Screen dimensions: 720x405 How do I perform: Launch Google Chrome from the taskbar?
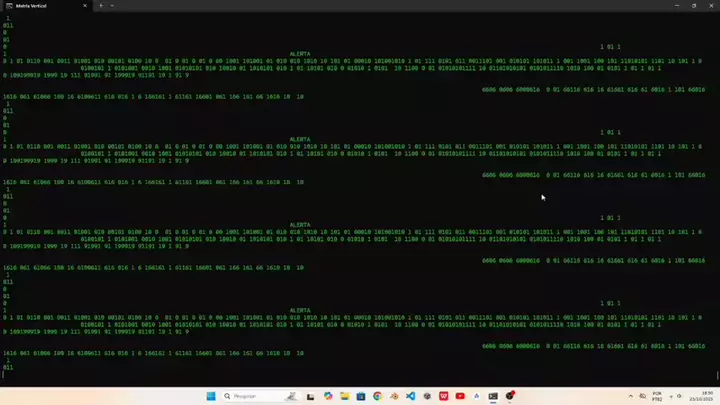(377, 396)
